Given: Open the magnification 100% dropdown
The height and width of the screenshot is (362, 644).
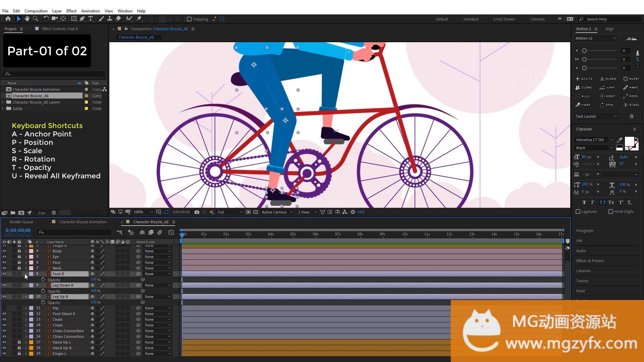Looking at the screenshot, I should pyautogui.click(x=143, y=212).
